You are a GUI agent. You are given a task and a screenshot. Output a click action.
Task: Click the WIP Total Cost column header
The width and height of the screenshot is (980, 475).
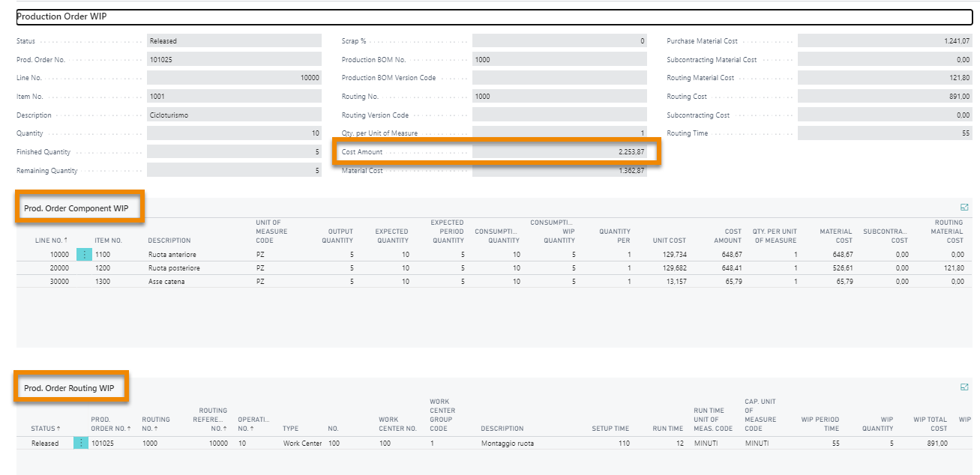pos(931,424)
